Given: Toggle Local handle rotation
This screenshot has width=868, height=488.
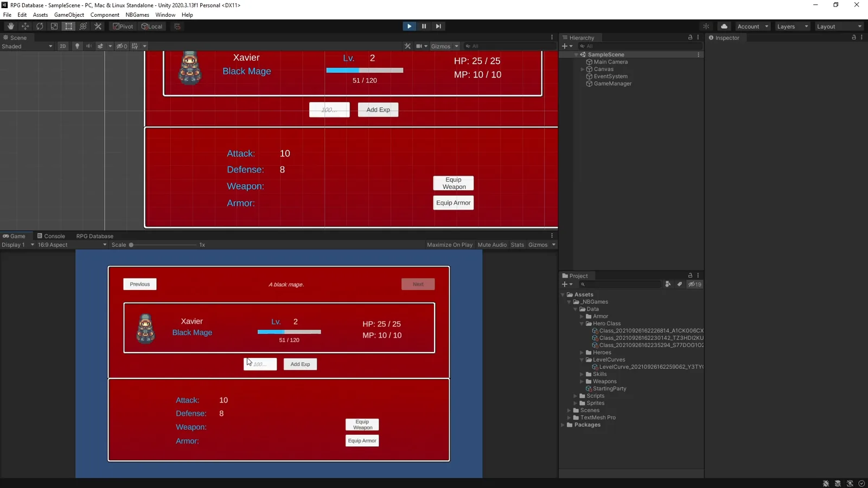Looking at the screenshot, I should point(152,26).
